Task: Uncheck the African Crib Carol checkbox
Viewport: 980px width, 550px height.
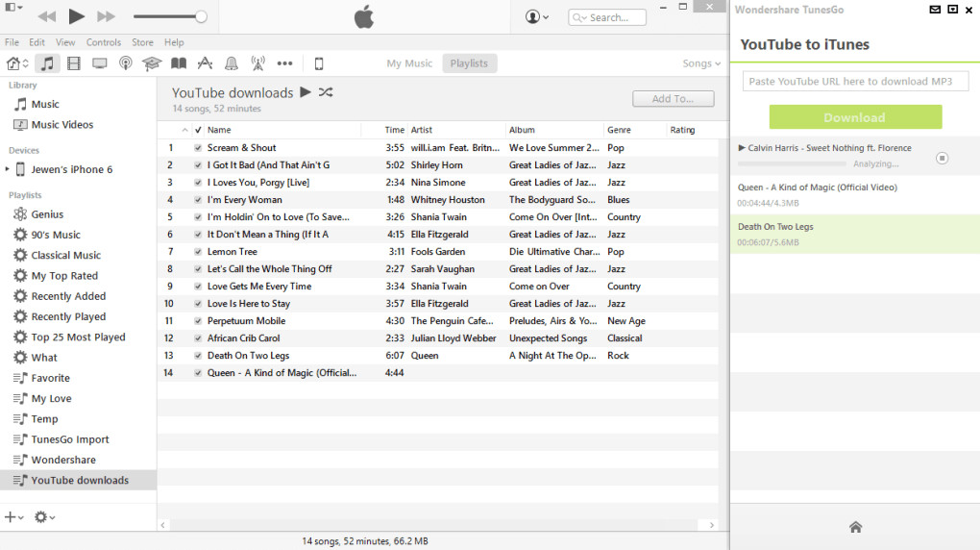Action: [x=198, y=338]
